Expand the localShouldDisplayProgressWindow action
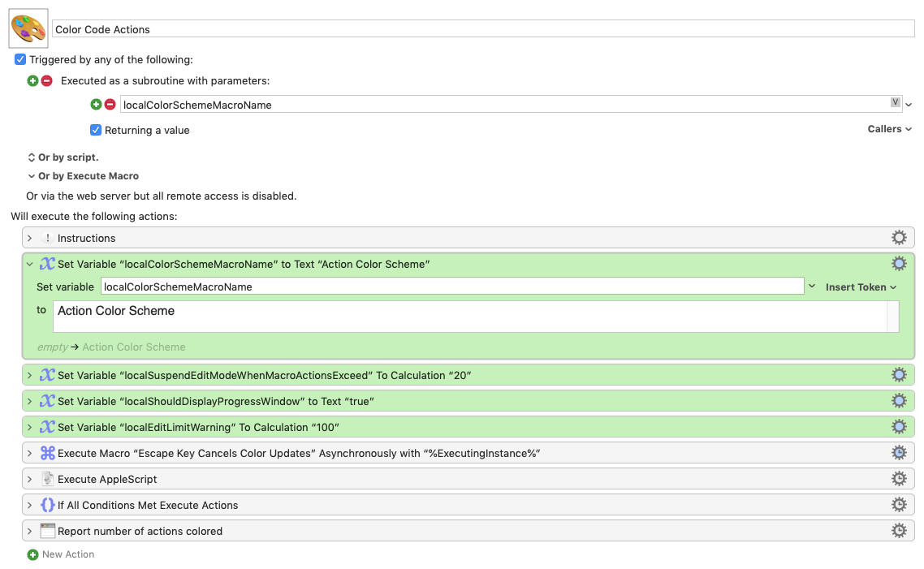The width and height of the screenshot is (924, 569). click(x=29, y=401)
